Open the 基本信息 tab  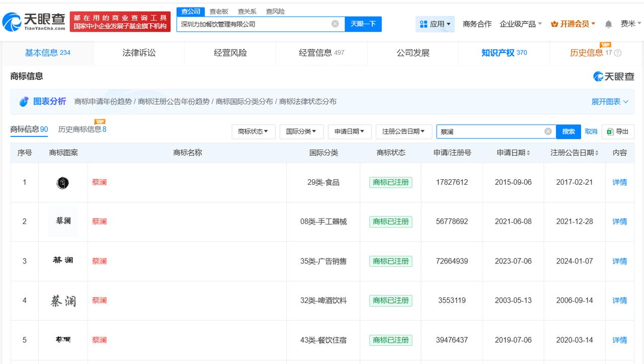click(47, 53)
